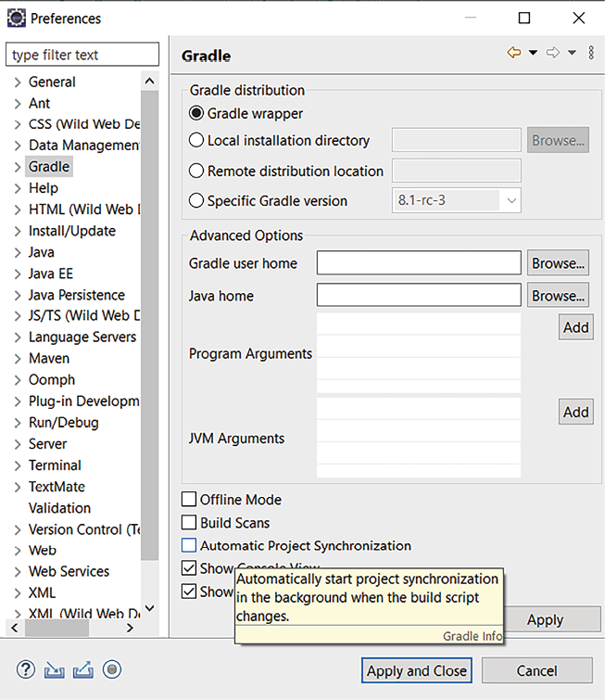Select Validation in the preferences tree
This screenshot has width=605, height=700.
click(59, 508)
